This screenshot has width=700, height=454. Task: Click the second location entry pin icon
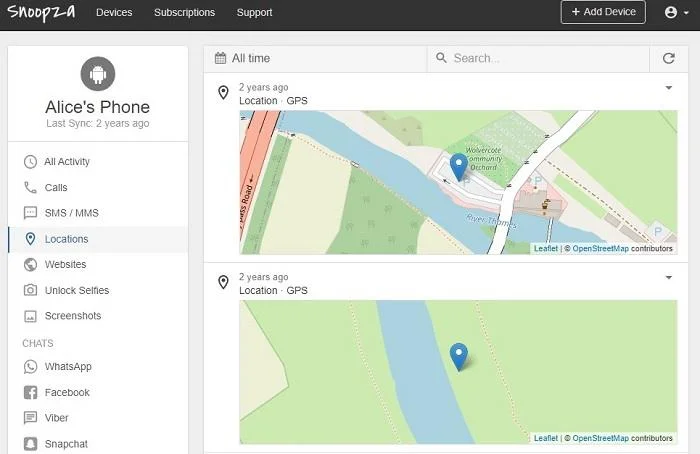[223, 282]
